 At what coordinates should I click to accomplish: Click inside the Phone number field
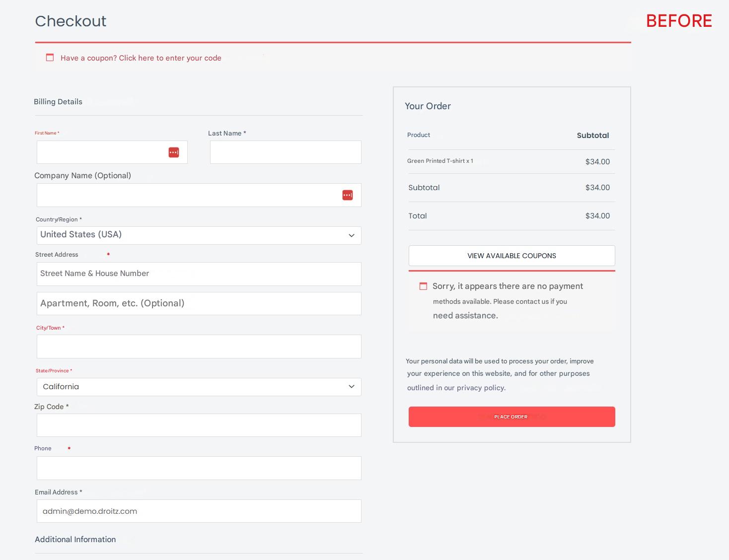(x=199, y=468)
